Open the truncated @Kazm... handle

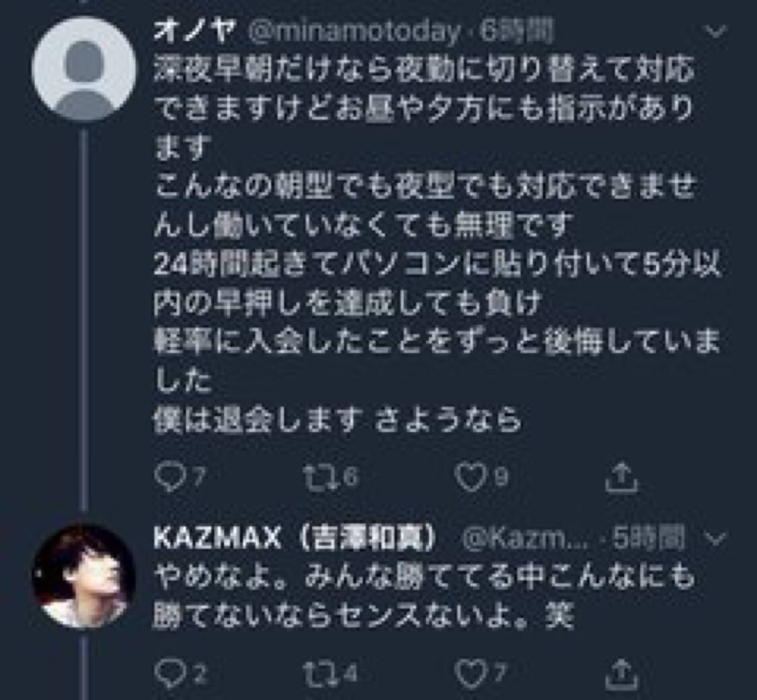pyautogui.click(x=524, y=538)
